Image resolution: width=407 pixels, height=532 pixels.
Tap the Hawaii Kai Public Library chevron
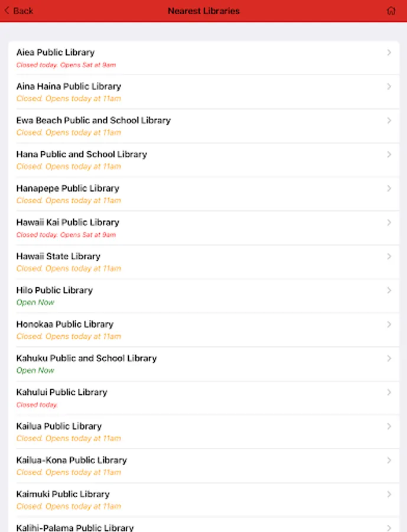[x=389, y=222]
